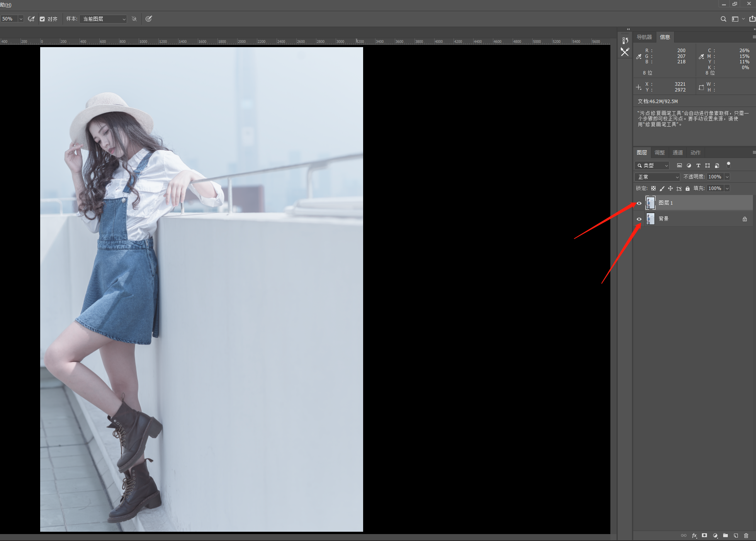
Task: Open the 正常 blend mode dropdown
Action: coord(657,177)
